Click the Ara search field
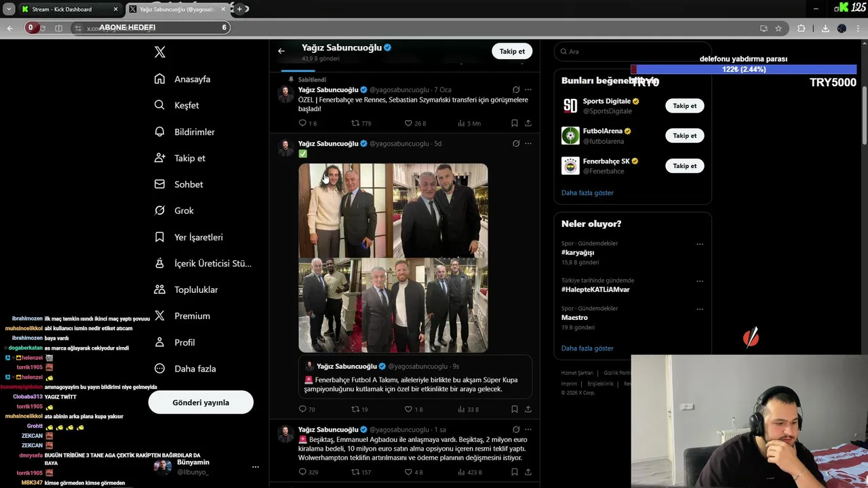This screenshot has height=488, width=868. tap(633, 52)
